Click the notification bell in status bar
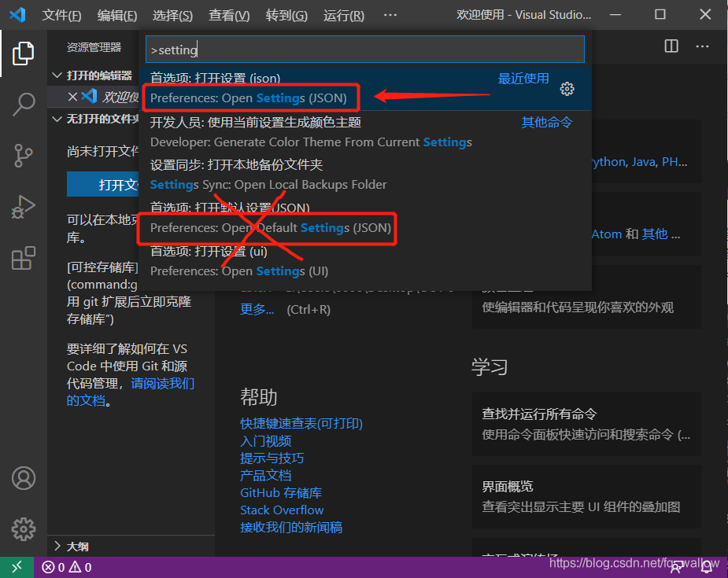The height and width of the screenshot is (578, 728). (x=707, y=567)
